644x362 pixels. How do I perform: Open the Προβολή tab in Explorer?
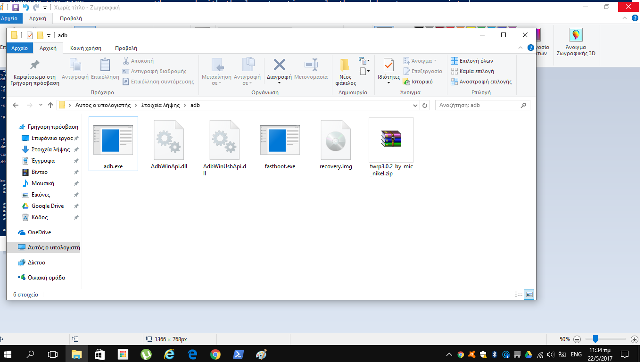point(126,48)
